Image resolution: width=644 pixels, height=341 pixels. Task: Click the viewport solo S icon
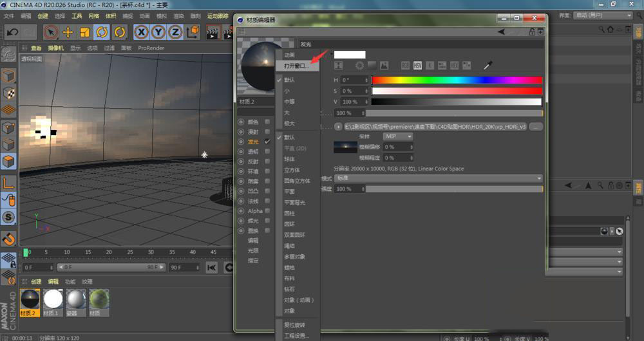click(8, 217)
